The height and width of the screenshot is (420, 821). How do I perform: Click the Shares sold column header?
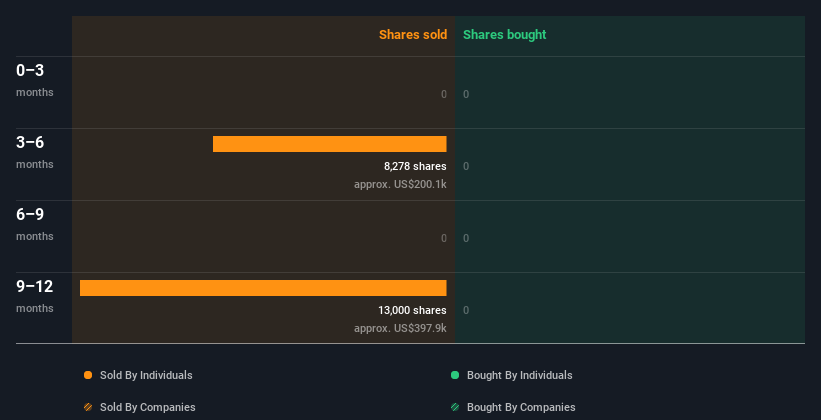point(413,35)
